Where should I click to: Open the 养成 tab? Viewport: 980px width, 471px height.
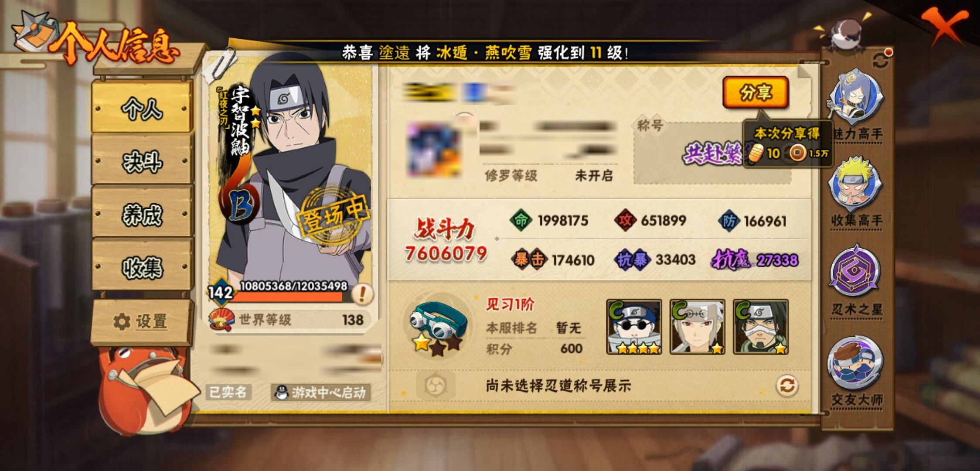(x=142, y=214)
